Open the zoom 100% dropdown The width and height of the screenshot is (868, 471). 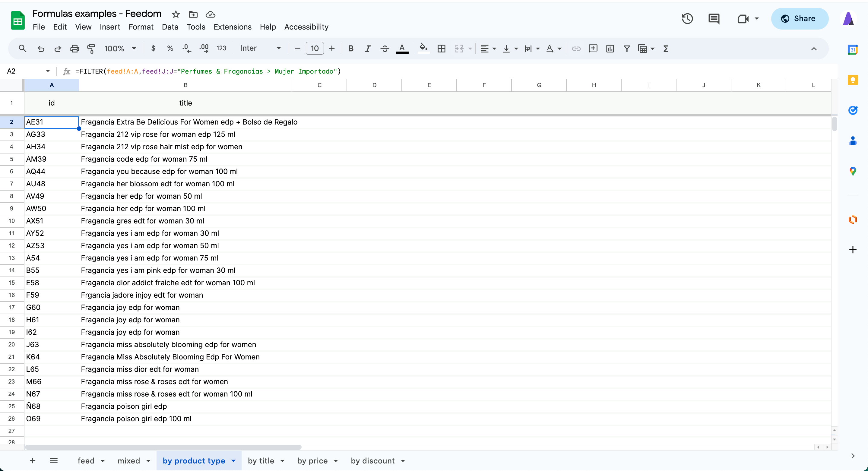point(120,49)
